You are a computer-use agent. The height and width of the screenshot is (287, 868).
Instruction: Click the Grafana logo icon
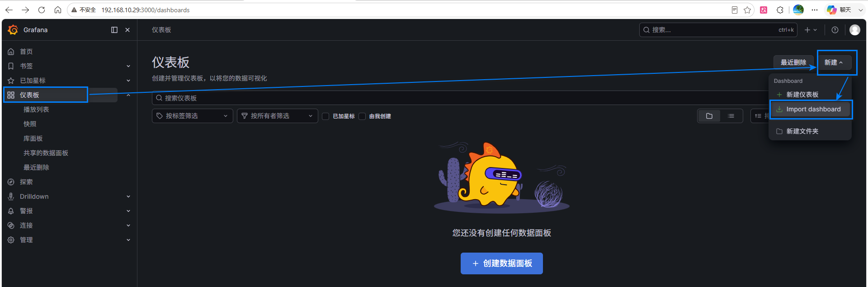coord(13,30)
